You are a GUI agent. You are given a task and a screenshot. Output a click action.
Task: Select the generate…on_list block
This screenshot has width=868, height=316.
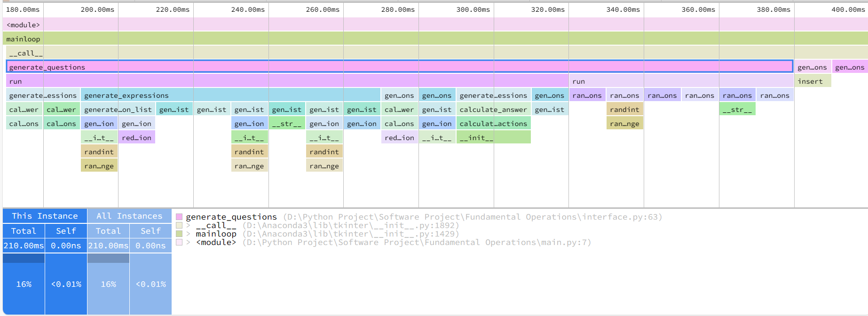coord(118,109)
